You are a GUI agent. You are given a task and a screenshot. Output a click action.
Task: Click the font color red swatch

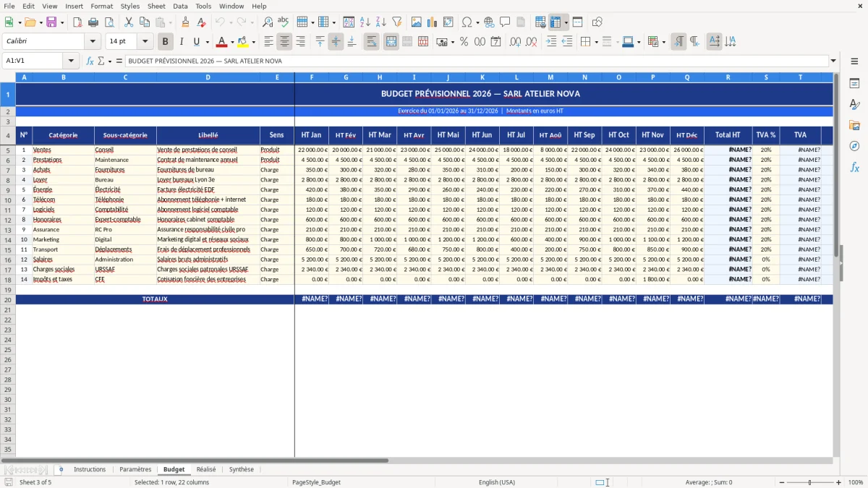tap(222, 42)
